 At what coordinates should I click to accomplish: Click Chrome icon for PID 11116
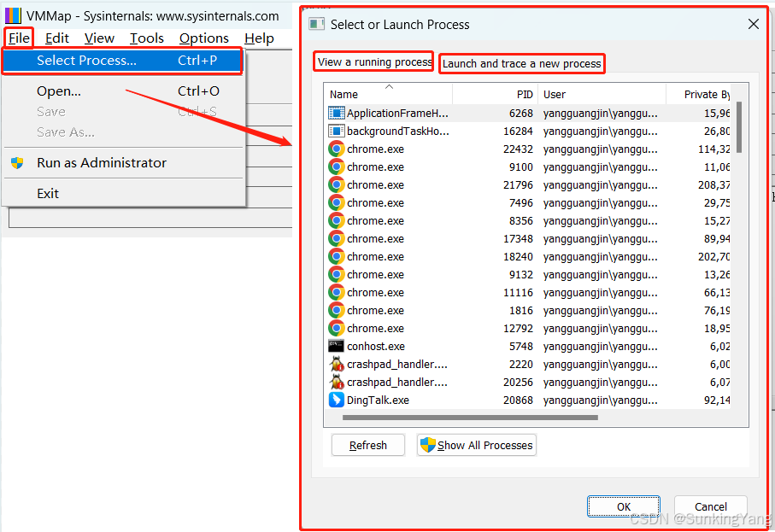(x=336, y=292)
